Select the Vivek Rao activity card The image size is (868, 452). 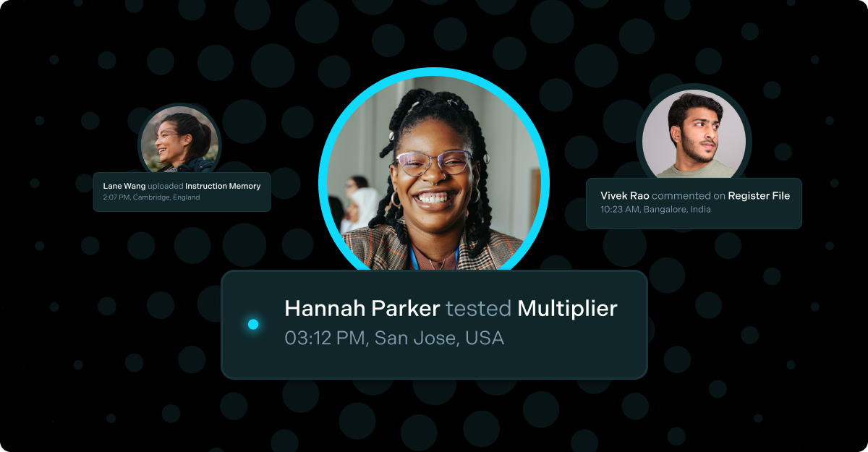tap(694, 203)
